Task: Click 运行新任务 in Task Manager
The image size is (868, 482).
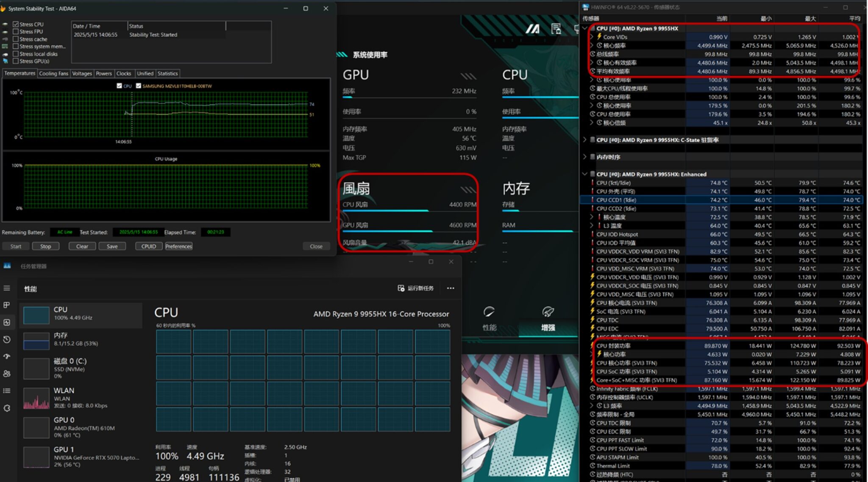Action: pyautogui.click(x=415, y=288)
